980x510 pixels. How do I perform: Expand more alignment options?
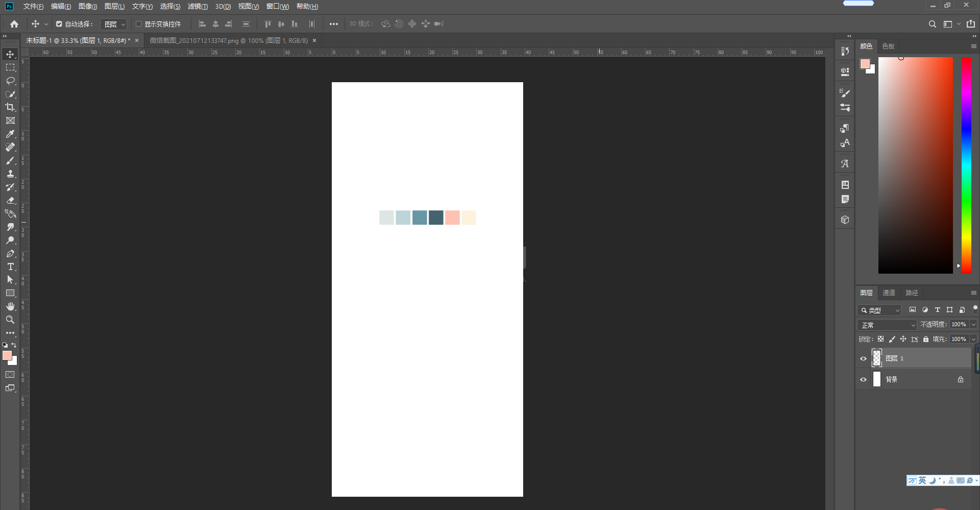tap(334, 24)
